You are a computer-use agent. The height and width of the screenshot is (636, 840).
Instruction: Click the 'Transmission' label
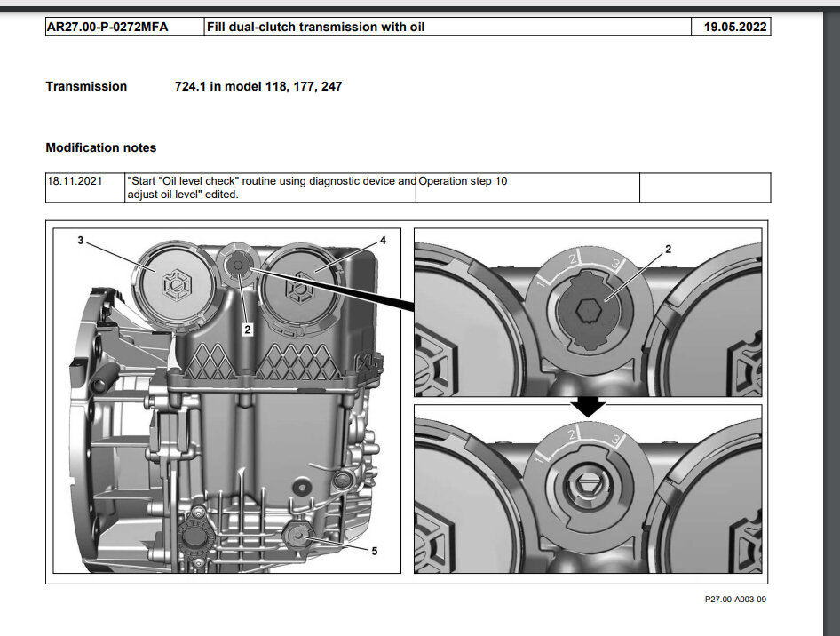click(86, 86)
